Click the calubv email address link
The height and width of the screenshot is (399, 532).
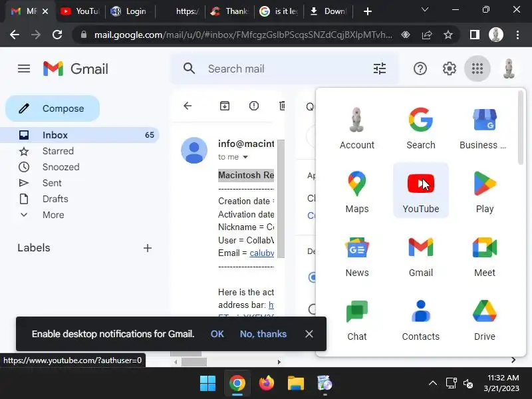coord(262,253)
